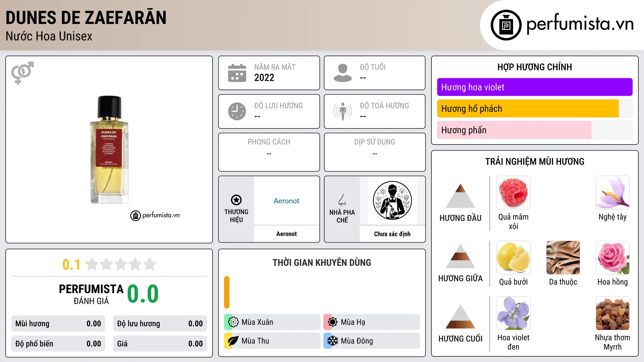Click the Hương hổ phách accord bar
Image resolution: width=644 pixels, height=362 pixels.
coord(535,108)
